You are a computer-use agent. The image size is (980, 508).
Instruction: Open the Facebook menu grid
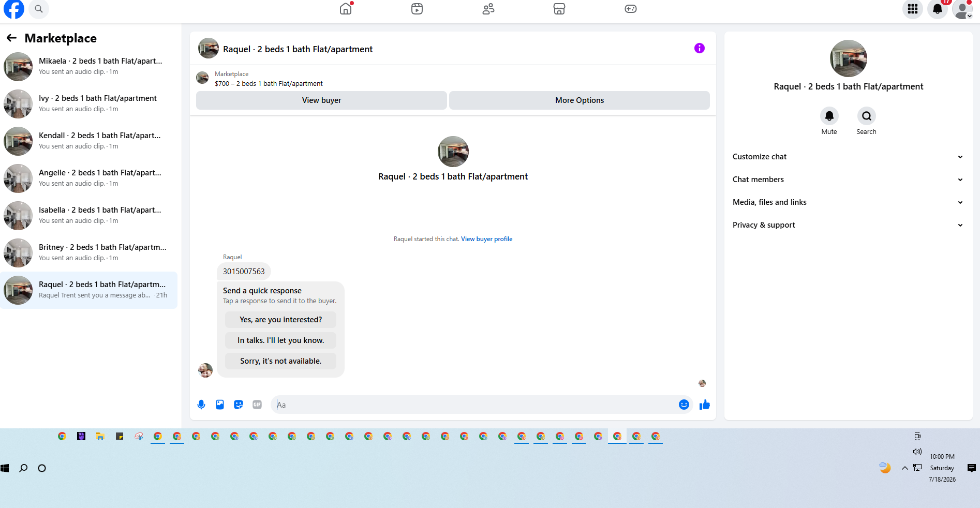(913, 9)
